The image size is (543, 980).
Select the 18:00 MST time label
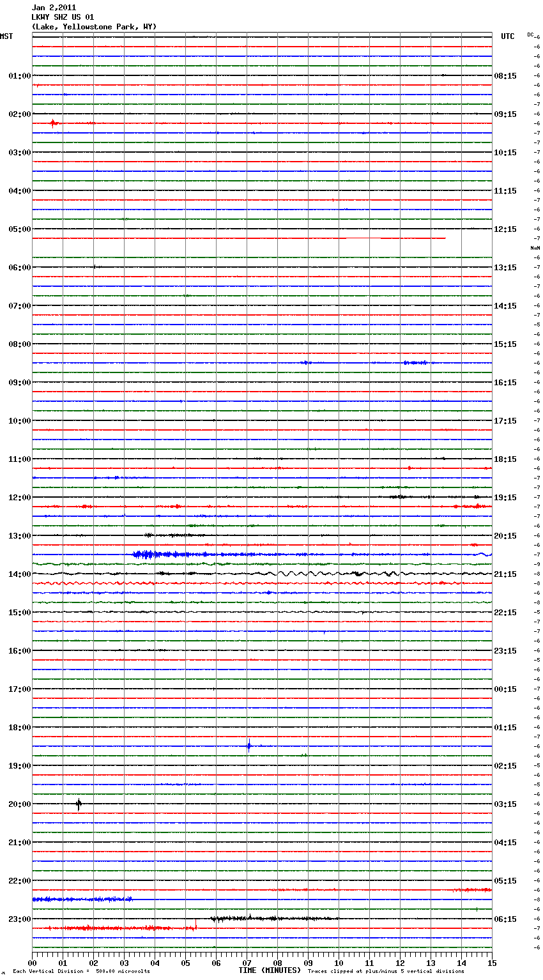pos(20,727)
